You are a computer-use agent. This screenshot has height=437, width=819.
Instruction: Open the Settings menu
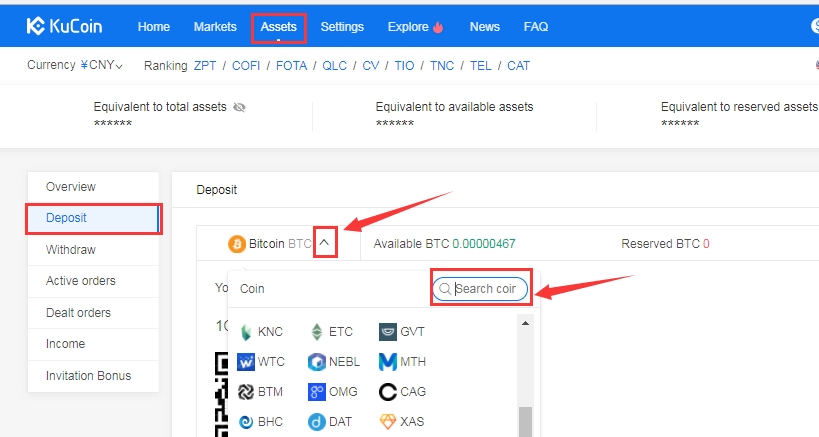coord(342,27)
